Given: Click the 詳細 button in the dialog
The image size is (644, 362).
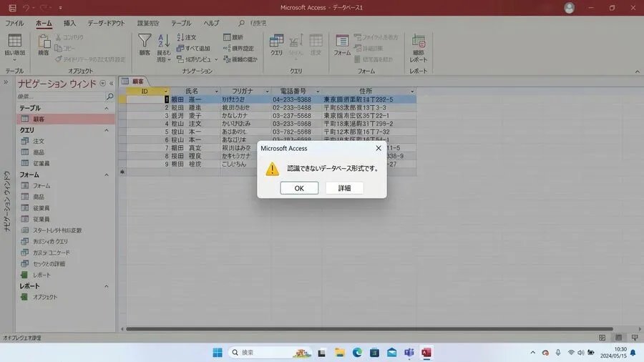Looking at the screenshot, I should [x=344, y=188].
